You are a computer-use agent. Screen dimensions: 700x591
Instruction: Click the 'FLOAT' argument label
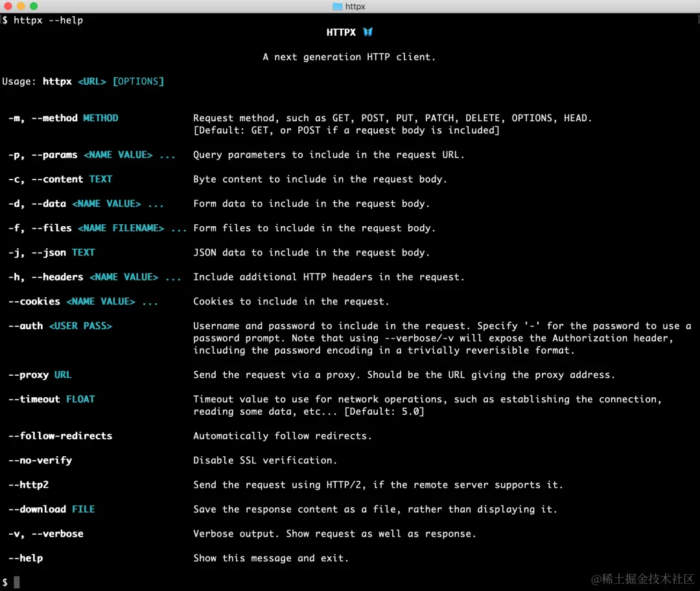coord(80,399)
